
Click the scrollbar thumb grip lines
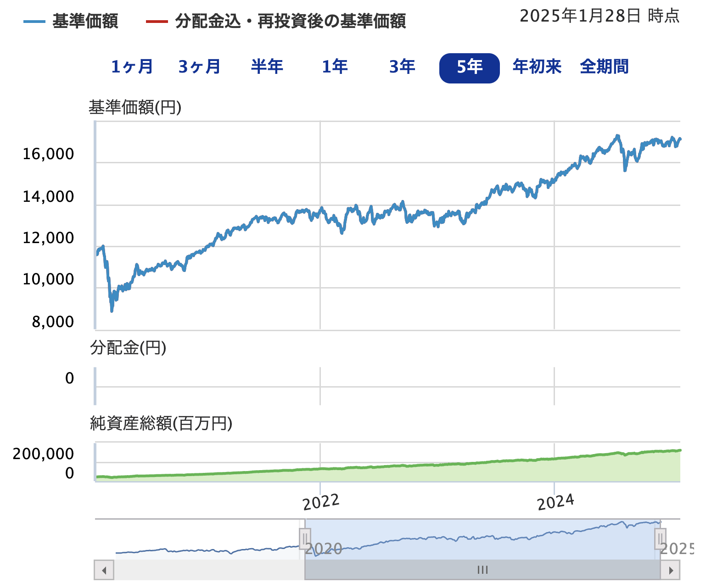(x=482, y=570)
